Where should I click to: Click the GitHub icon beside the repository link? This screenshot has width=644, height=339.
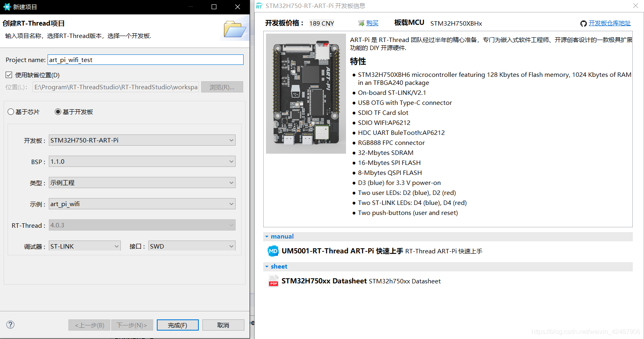584,24
